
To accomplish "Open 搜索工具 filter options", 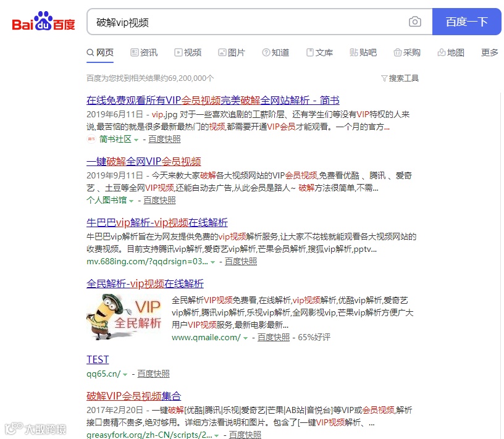I will (x=400, y=78).
